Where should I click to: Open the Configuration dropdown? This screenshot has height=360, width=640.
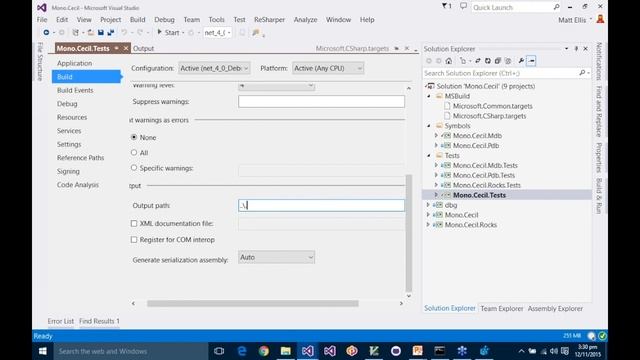[x=214, y=68]
